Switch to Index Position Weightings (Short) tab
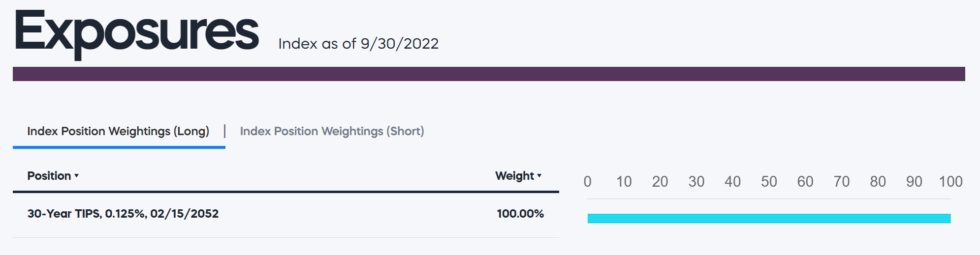 coord(332,131)
